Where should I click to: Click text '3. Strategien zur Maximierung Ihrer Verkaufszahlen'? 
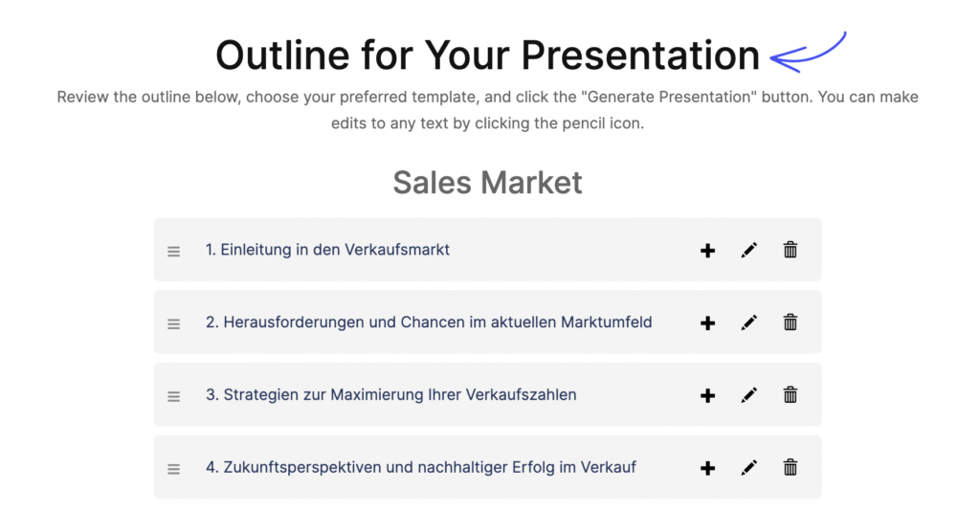point(390,395)
